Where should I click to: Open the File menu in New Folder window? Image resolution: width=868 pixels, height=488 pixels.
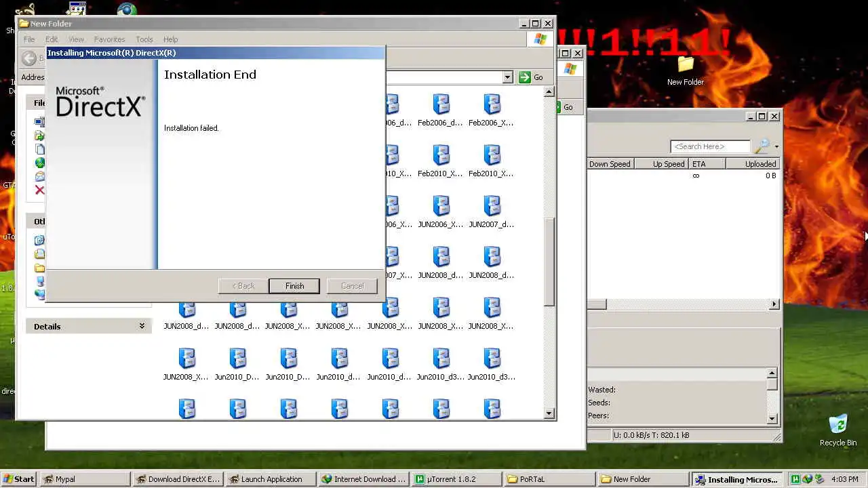(x=29, y=39)
